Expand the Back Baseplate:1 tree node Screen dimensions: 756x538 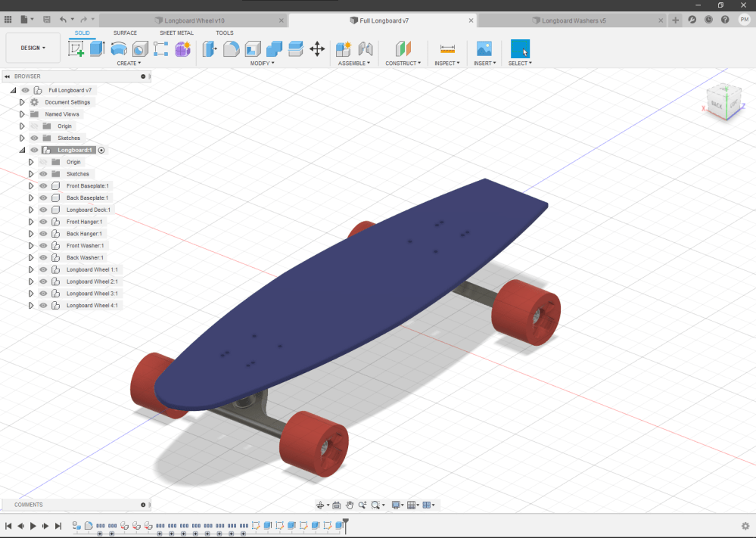click(x=31, y=197)
